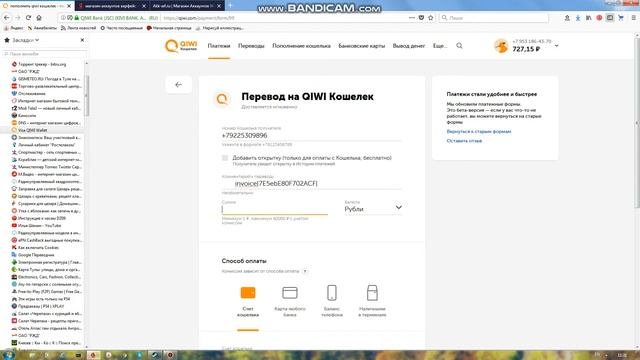
Task: Select the Наличными в терминале payment icon
Action: [x=372, y=293]
